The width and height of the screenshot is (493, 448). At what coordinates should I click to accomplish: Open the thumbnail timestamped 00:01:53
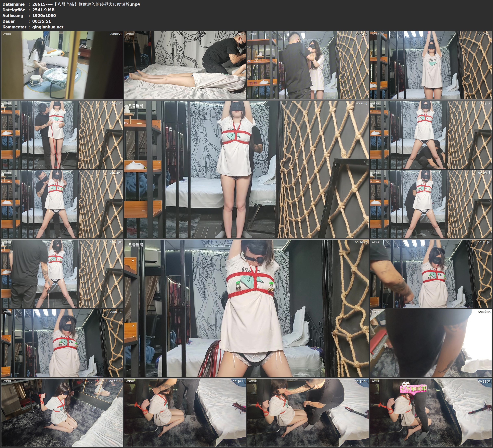pyautogui.click(x=62, y=65)
